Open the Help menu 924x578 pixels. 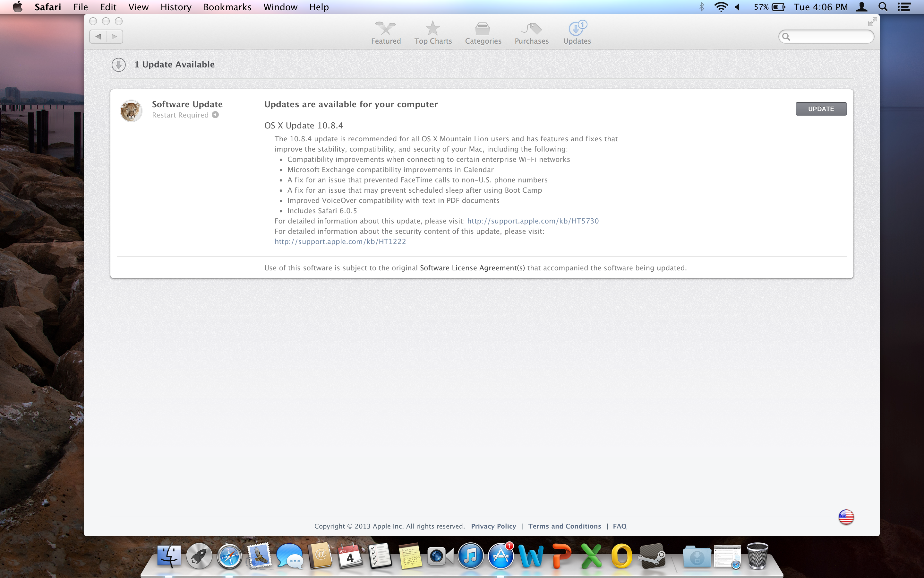319,7
